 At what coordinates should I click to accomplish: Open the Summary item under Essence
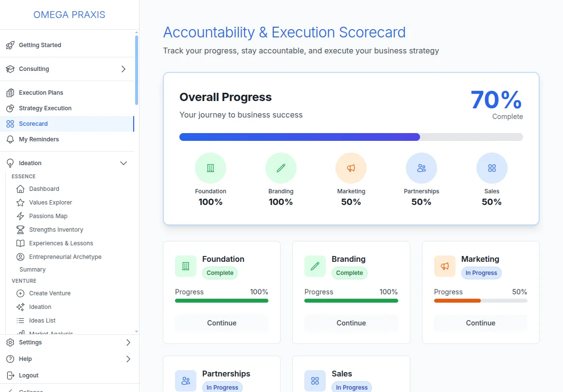tap(32, 269)
